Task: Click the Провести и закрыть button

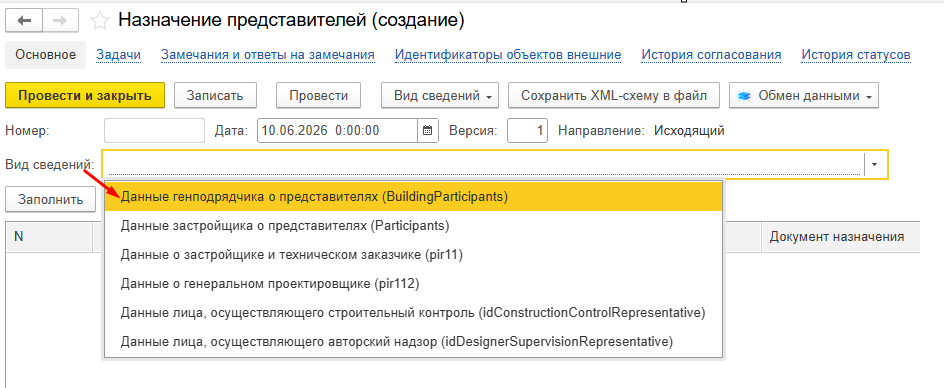Action: click(85, 96)
